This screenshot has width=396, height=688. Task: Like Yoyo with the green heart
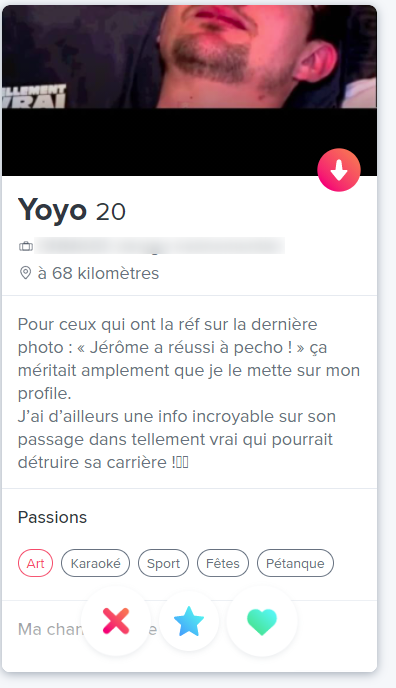coord(262,621)
